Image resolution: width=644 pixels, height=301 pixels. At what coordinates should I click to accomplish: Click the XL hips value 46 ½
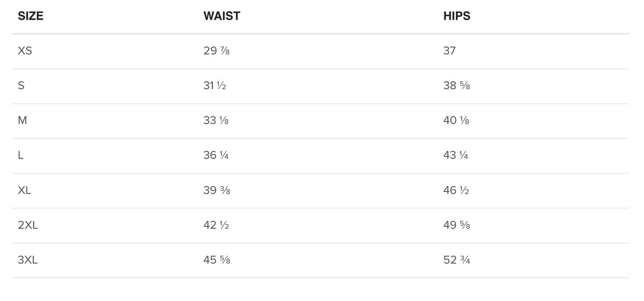[456, 191]
